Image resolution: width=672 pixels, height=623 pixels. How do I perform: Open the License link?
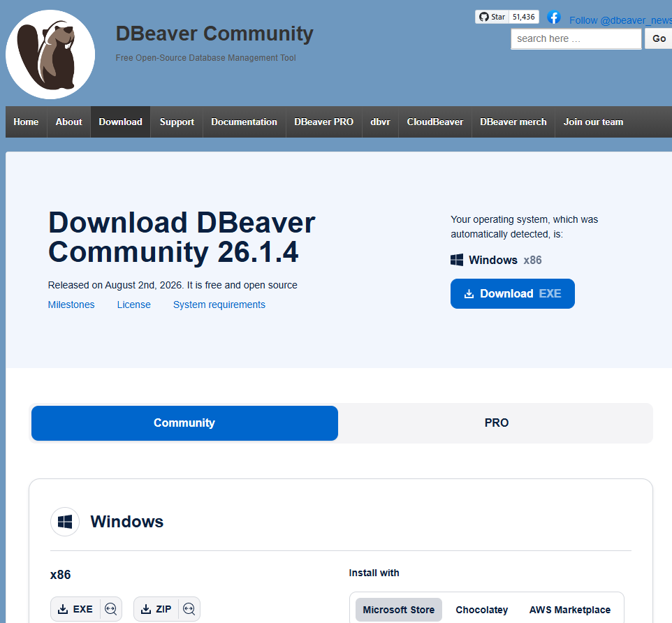(133, 305)
